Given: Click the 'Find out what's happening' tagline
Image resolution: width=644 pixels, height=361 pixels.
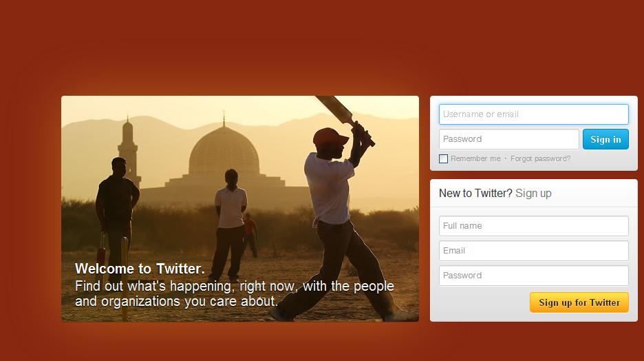Looking at the screenshot, I should 235,293.
